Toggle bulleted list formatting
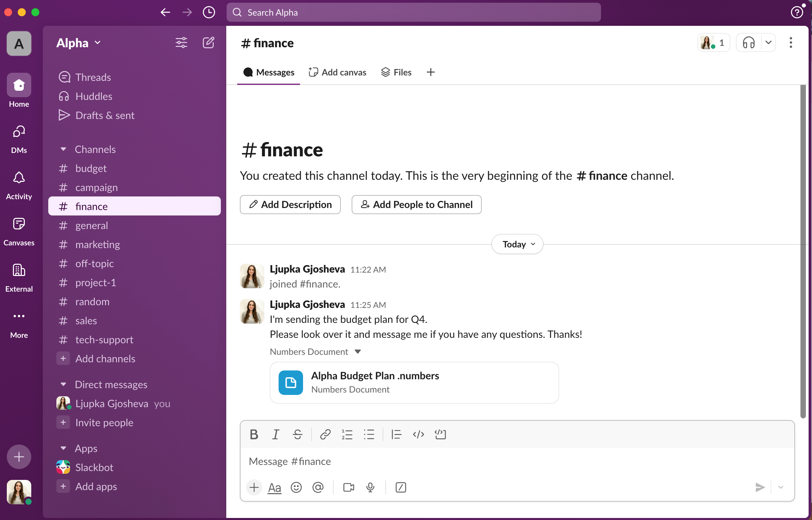812x520 pixels. click(x=369, y=434)
